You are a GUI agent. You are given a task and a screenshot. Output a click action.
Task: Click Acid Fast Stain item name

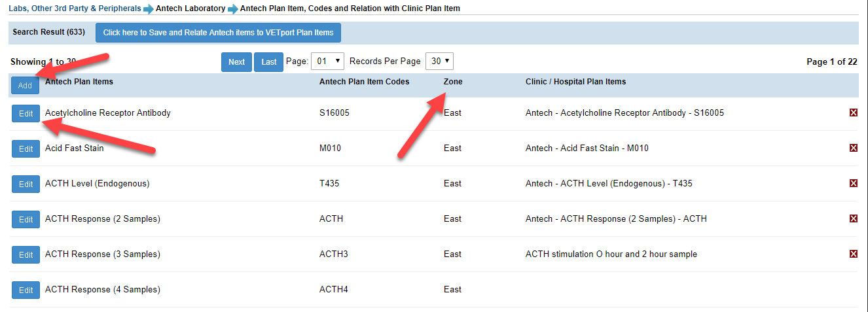coord(74,148)
